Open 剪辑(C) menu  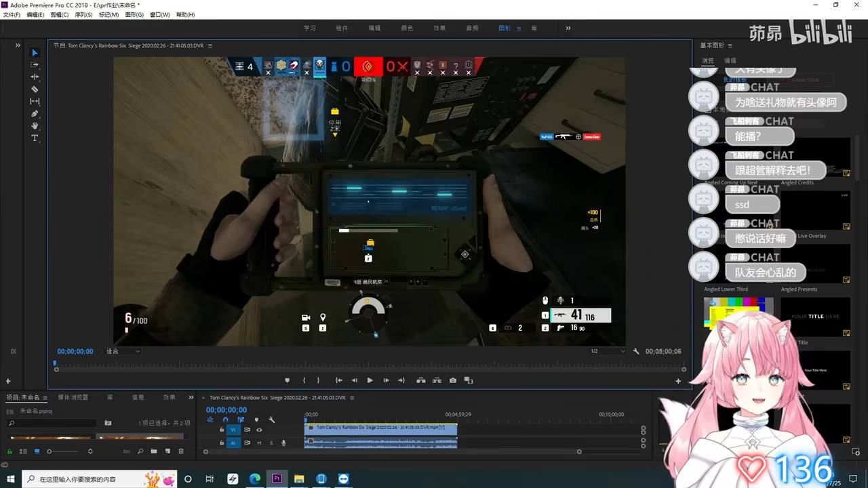point(60,15)
